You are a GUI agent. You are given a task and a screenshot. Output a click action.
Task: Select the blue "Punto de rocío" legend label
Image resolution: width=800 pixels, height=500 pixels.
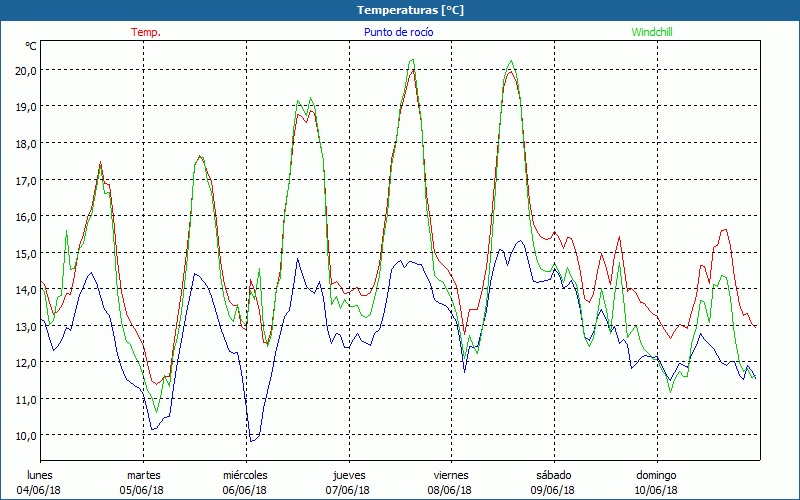398,32
